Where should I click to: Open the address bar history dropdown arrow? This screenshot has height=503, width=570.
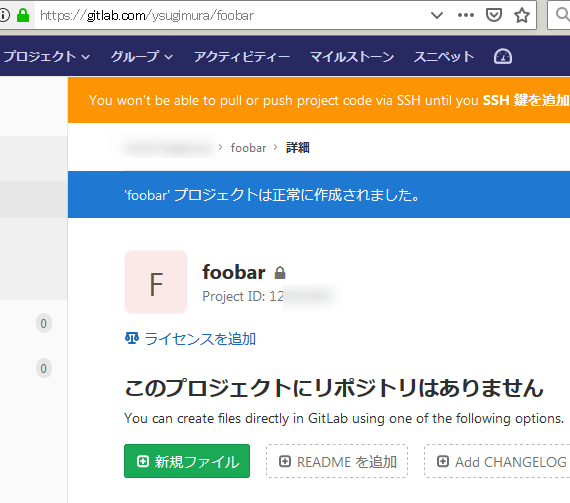pyautogui.click(x=437, y=15)
